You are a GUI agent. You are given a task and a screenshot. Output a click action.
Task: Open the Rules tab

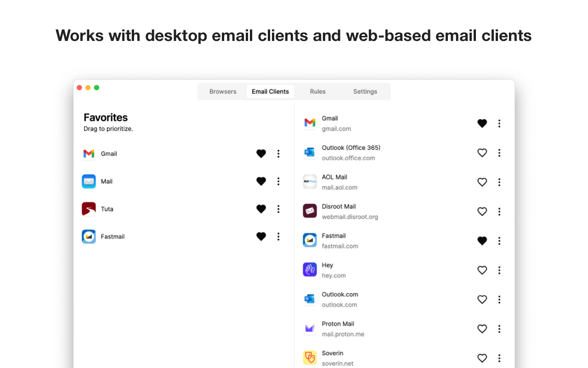[x=318, y=92]
